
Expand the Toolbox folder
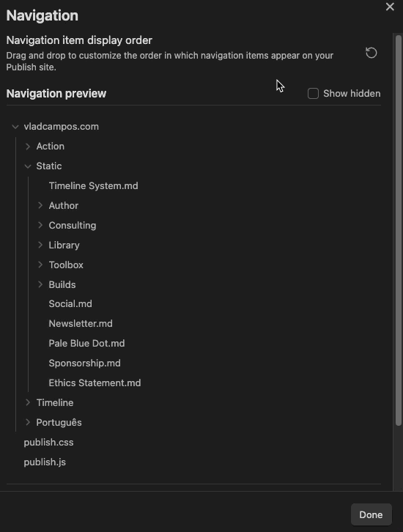click(40, 265)
